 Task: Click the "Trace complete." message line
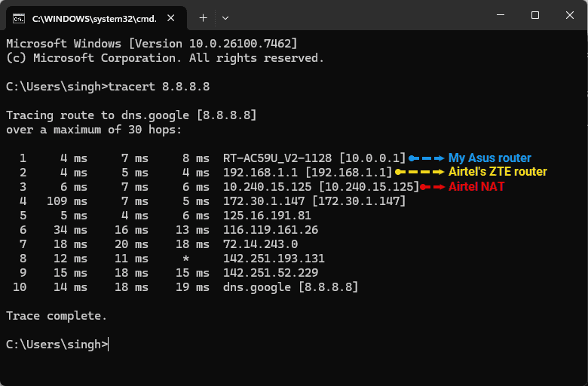[x=57, y=316]
